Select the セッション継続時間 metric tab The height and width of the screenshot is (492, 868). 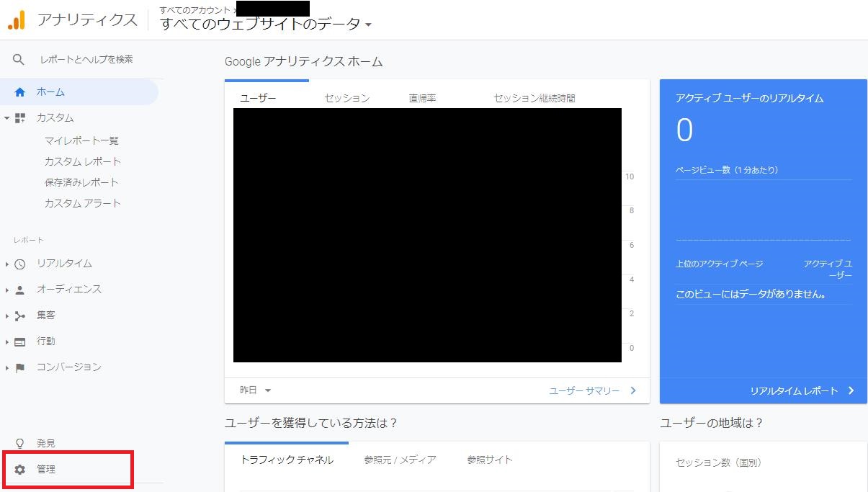tap(534, 98)
